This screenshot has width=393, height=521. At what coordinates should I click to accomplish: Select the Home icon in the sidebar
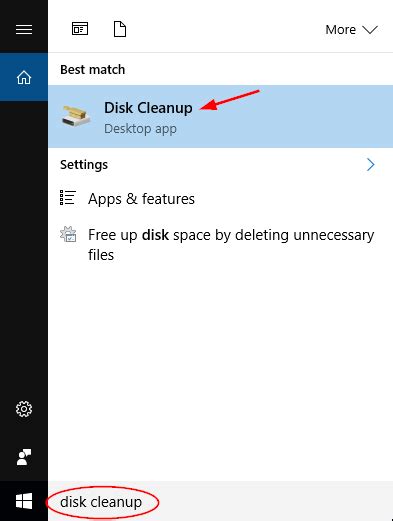click(x=24, y=77)
